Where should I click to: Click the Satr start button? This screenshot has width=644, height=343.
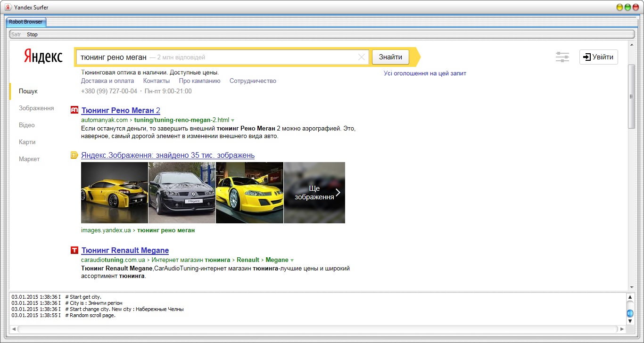tap(16, 34)
